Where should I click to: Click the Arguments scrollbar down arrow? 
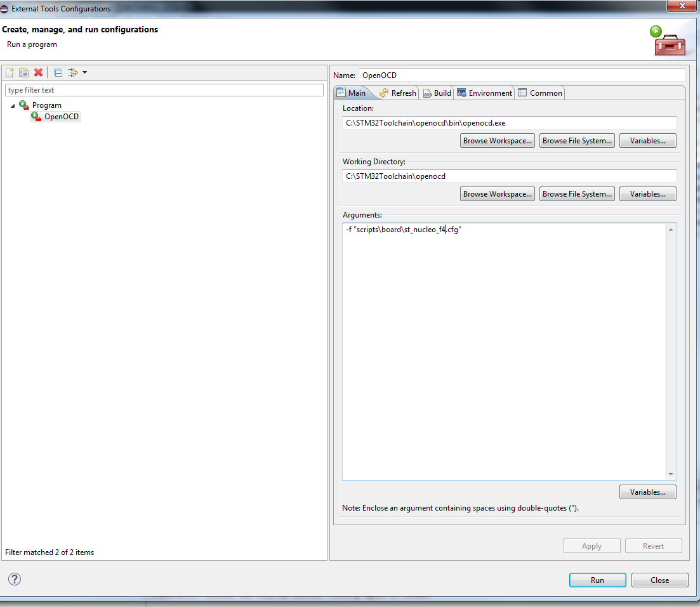tap(671, 474)
